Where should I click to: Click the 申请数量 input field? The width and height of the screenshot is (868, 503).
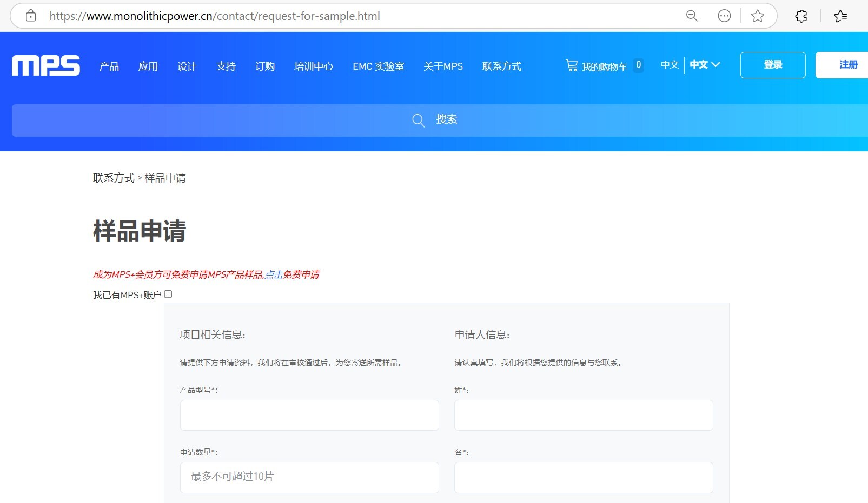tap(309, 477)
